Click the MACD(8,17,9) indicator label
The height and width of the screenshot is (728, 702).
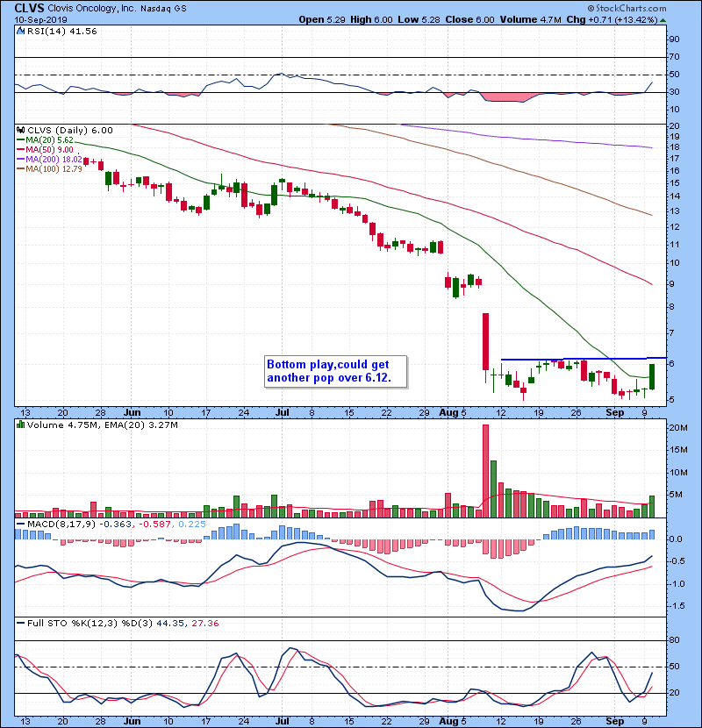61,524
